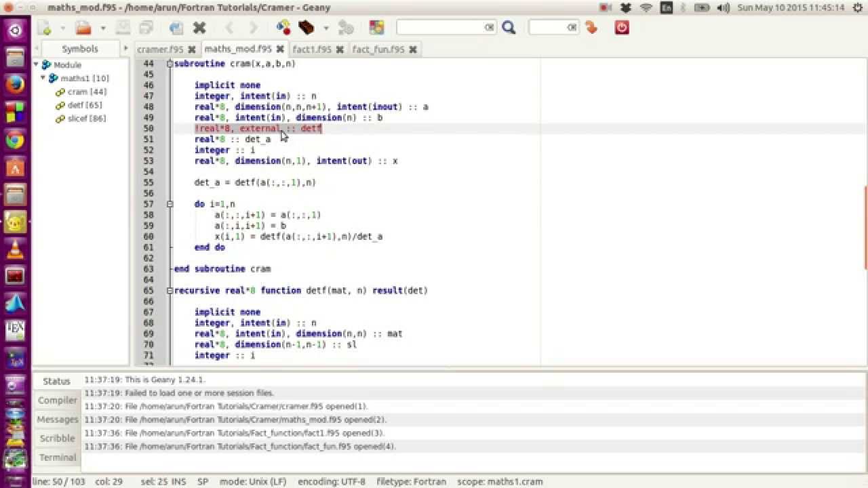This screenshot has height=488, width=868.
Task: Launch Firefox from the dock
Action: pyautogui.click(x=16, y=85)
